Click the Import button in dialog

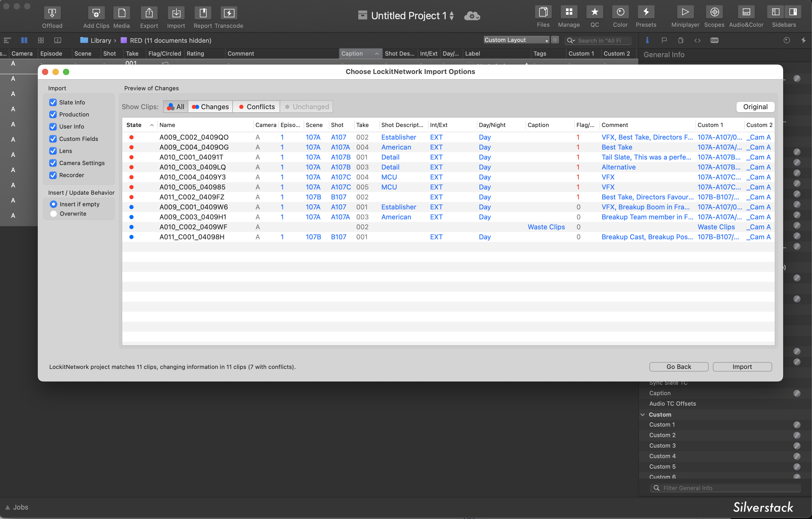742,367
